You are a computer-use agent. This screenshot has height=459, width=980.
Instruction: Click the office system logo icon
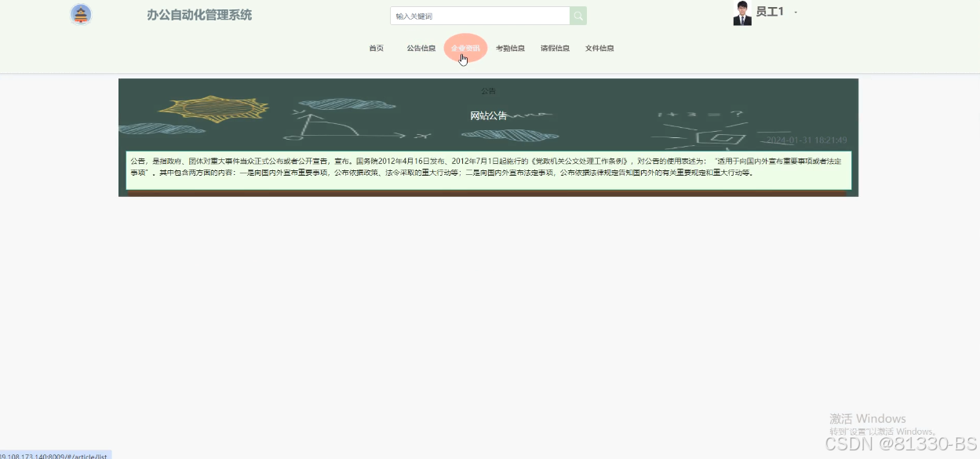click(81, 14)
